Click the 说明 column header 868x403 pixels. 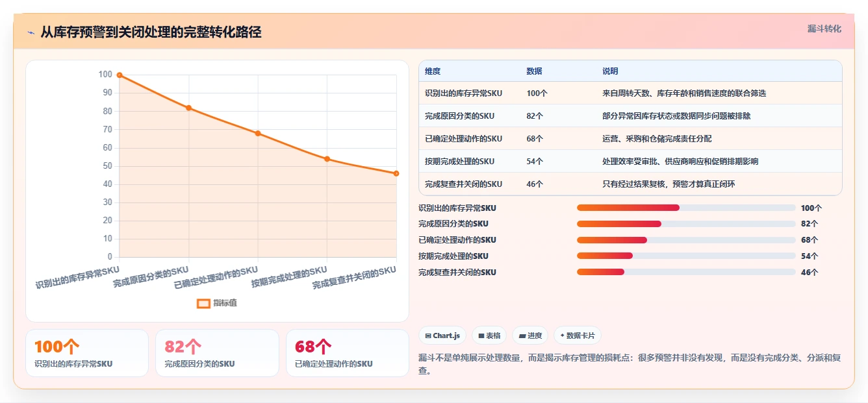coord(611,71)
